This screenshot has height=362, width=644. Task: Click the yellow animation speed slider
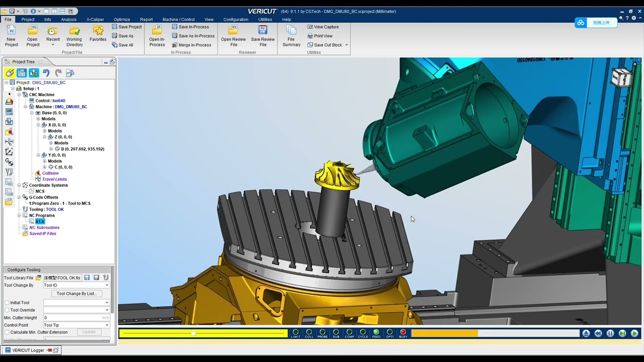(203, 333)
